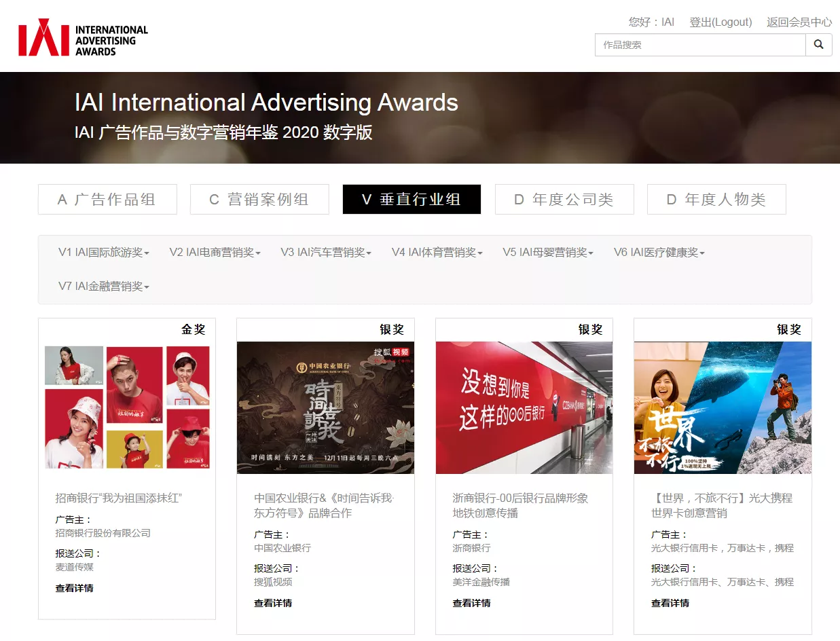
Task: Click advertiser text 招商银行股份有限公司
Action: [103, 533]
